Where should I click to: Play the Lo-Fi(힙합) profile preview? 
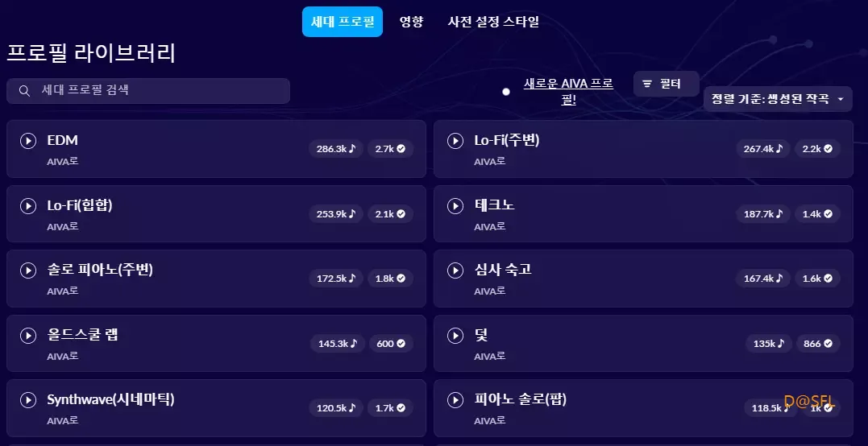pos(28,206)
